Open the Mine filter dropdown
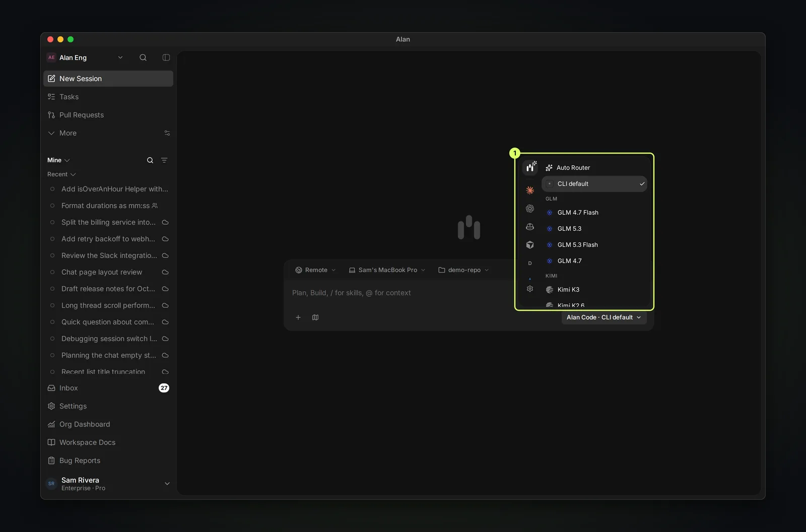This screenshot has height=532, width=806. click(x=58, y=160)
